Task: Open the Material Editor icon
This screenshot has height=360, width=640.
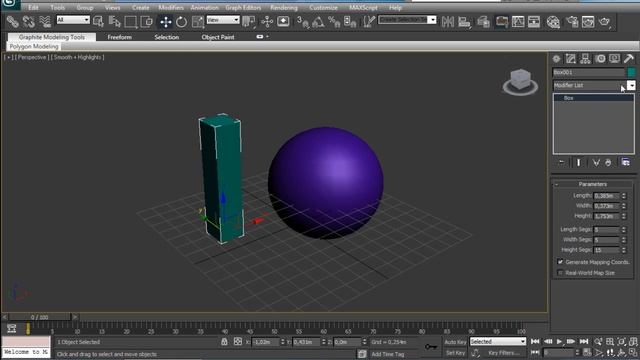Action: [553, 22]
